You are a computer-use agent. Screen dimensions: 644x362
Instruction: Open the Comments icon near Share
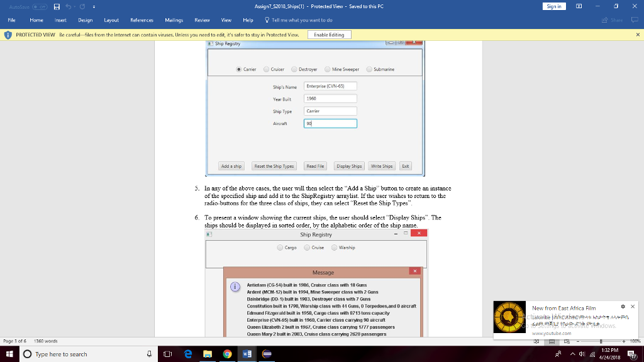tap(635, 20)
